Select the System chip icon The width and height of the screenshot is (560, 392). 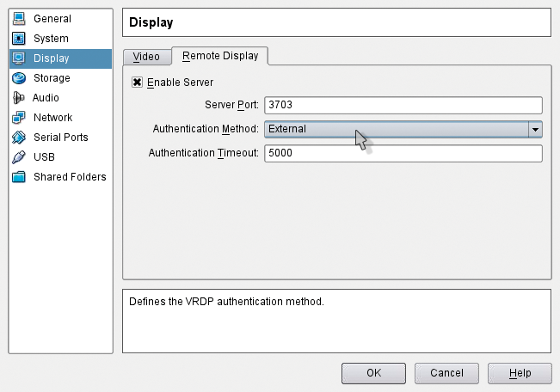19,38
